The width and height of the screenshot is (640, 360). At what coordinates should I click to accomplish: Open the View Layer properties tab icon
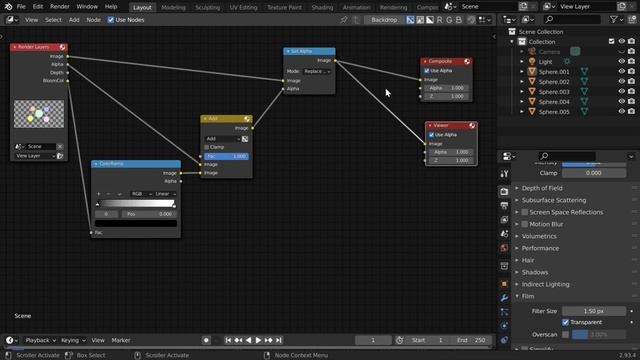coord(504,220)
